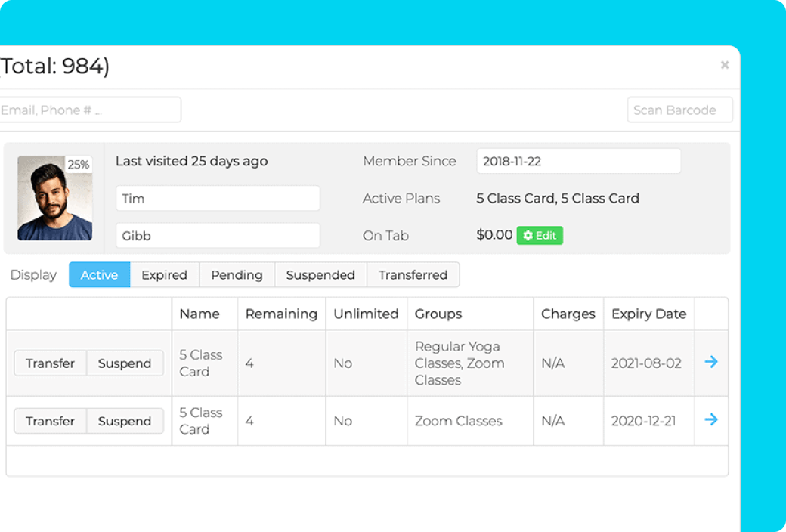Screen dimensions: 786x532
Task: Click the 25% badge on photo
Action: pos(78,165)
